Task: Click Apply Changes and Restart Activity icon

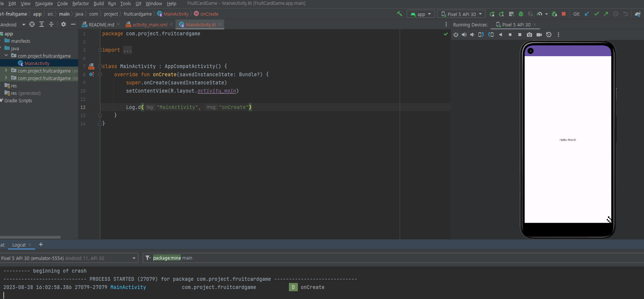Action: point(502,14)
